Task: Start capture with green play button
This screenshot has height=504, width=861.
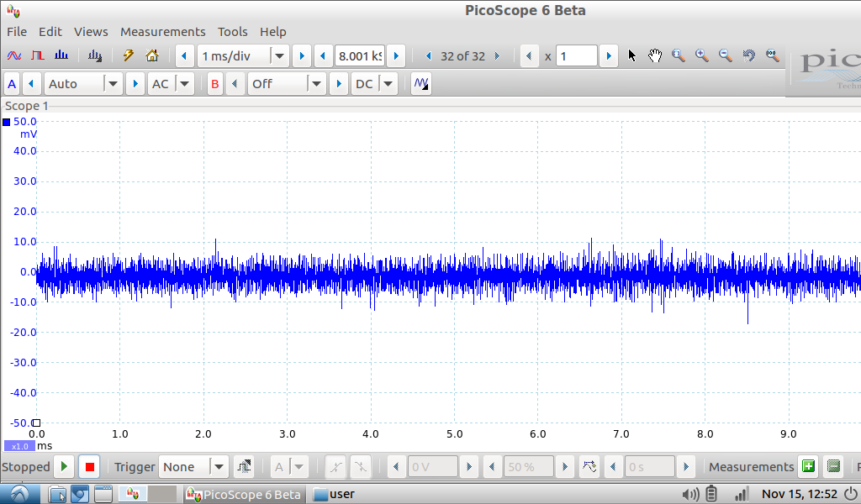Action: click(x=65, y=467)
